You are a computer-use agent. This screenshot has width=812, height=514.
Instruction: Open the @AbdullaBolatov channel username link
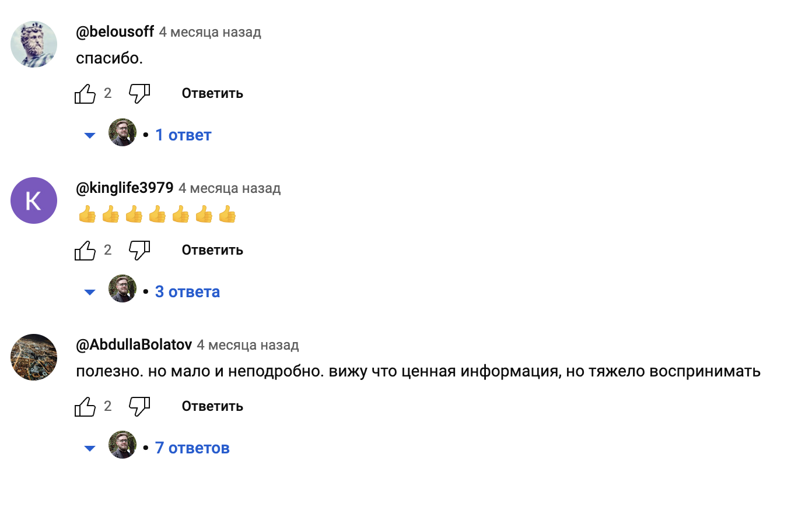click(134, 344)
